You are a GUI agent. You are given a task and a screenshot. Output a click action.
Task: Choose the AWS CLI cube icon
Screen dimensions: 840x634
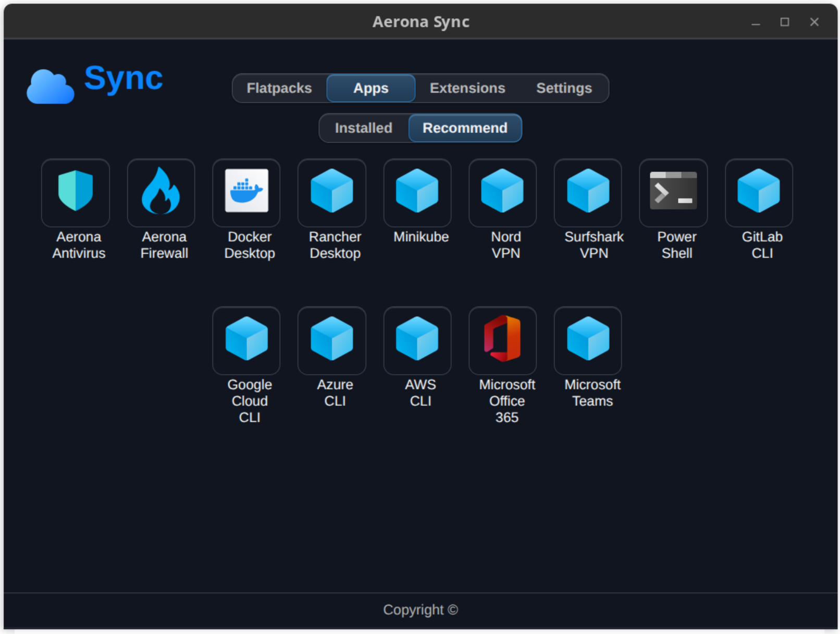(x=417, y=340)
